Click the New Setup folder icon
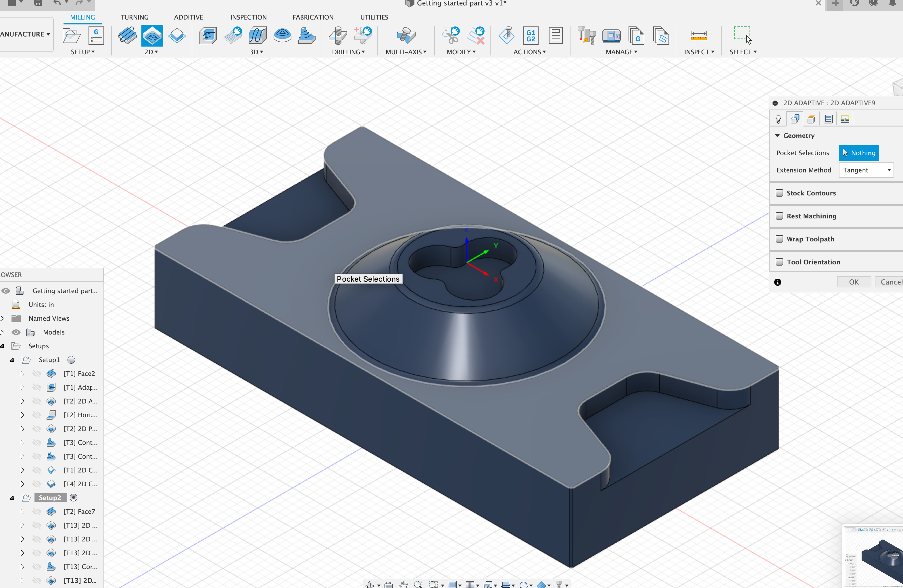 point(72,36)
